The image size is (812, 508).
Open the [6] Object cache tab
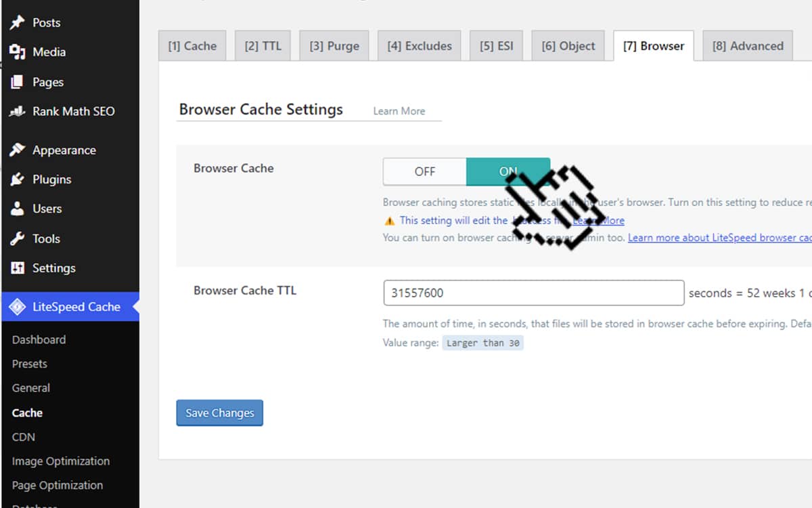click(x=568, y=45)
